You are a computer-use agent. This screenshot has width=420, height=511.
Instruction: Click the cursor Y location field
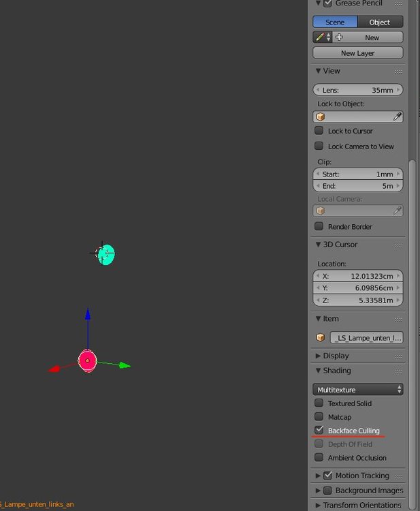(x=358, y=288)
